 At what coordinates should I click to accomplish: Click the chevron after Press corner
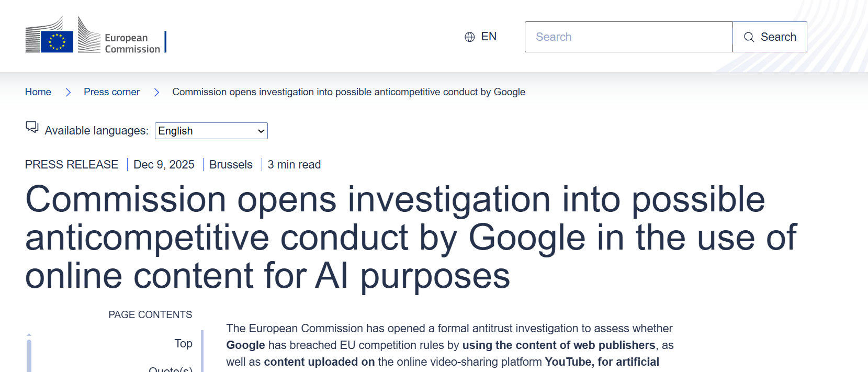click(156, 92)
